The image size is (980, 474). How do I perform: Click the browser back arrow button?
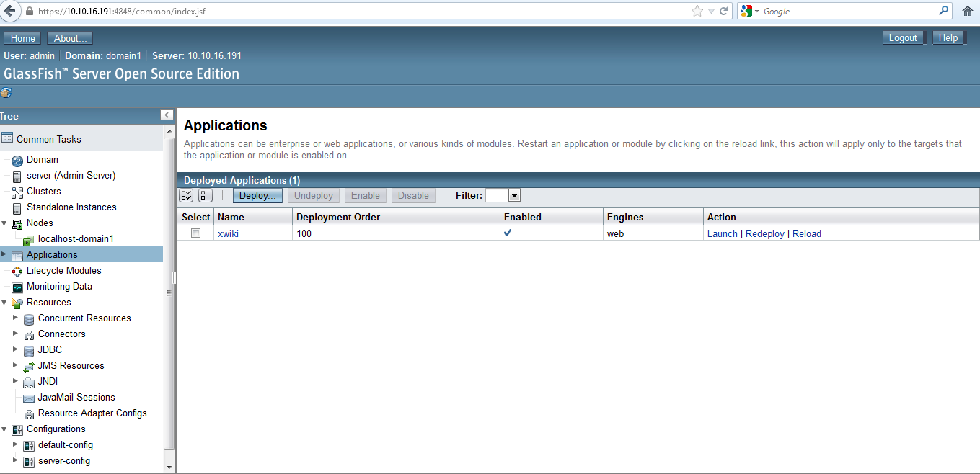[x=10, y=11]
